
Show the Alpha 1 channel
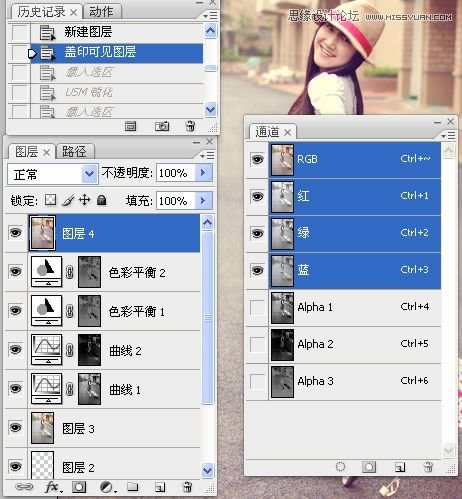[257, 307]
